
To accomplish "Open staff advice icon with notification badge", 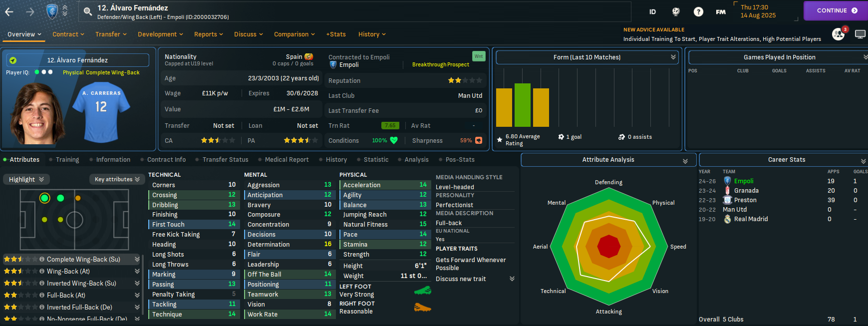I will (x=838, y=34).
